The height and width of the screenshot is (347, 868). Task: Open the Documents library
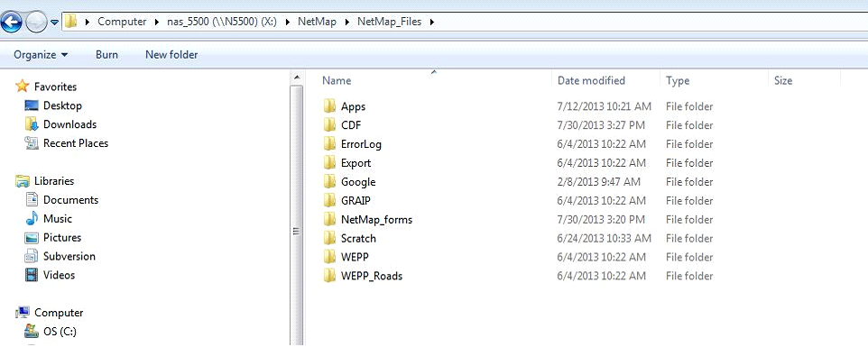tap(71, 200)
